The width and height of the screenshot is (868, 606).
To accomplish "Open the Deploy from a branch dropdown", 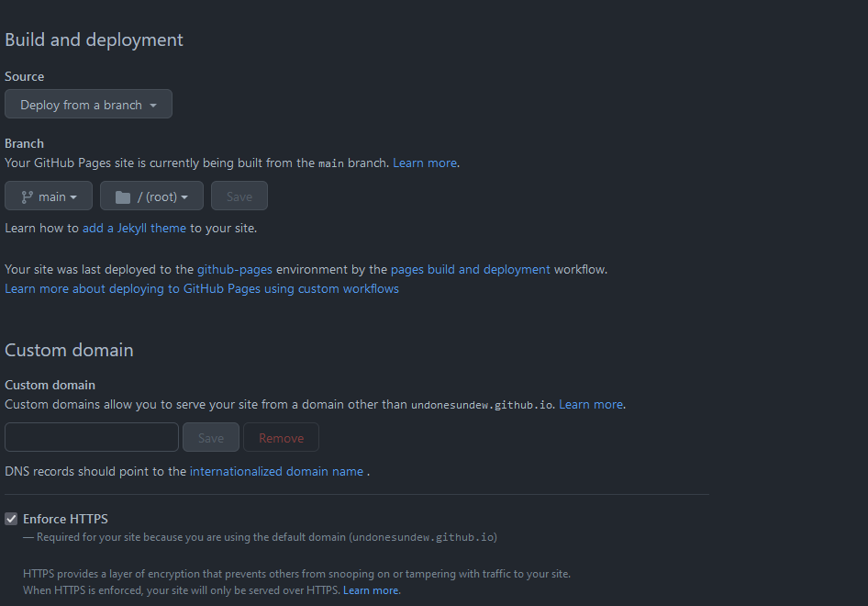I will click(88, 105).
